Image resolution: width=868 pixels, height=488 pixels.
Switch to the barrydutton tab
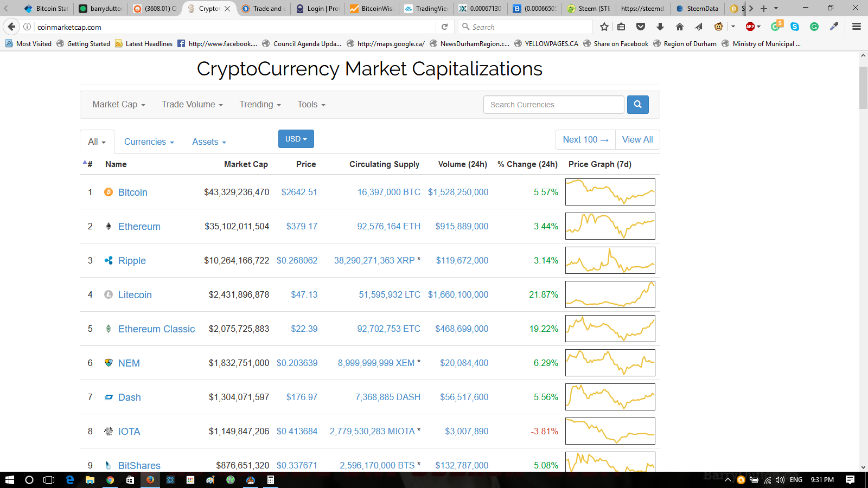click(101, 8)
